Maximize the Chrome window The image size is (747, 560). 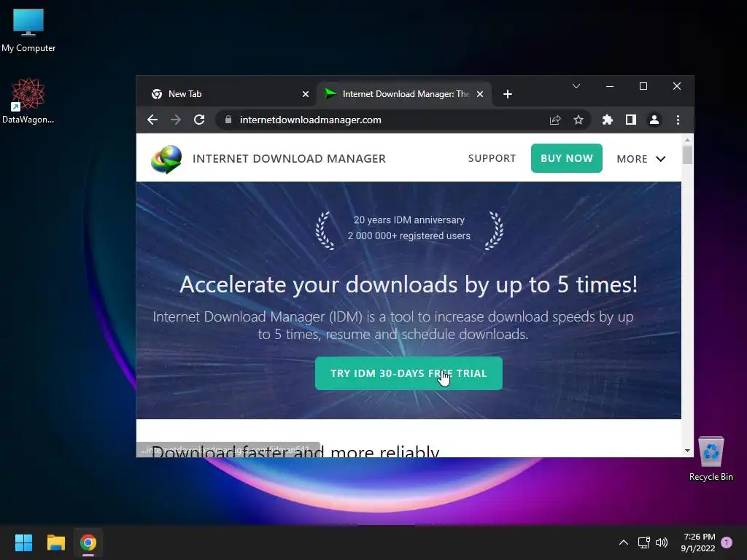point(643,86)
